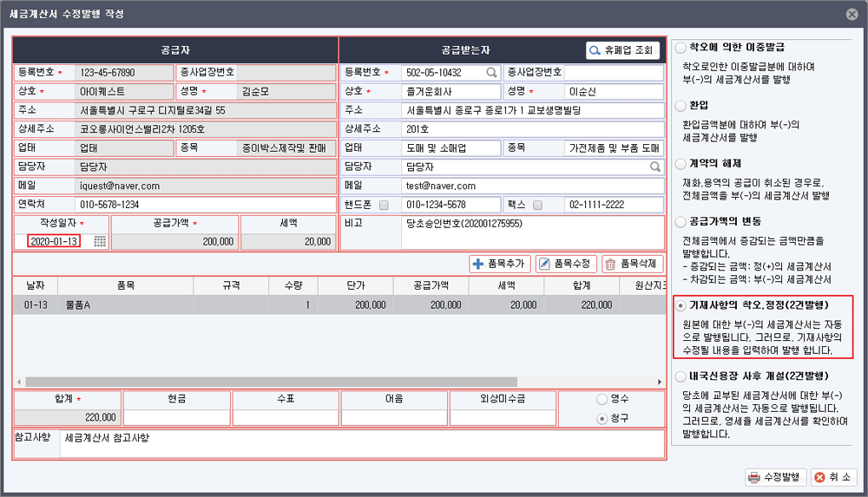868x497 pixels.
Task: Click the 합계 column header in item table
Action: click(x=582, y=285)
